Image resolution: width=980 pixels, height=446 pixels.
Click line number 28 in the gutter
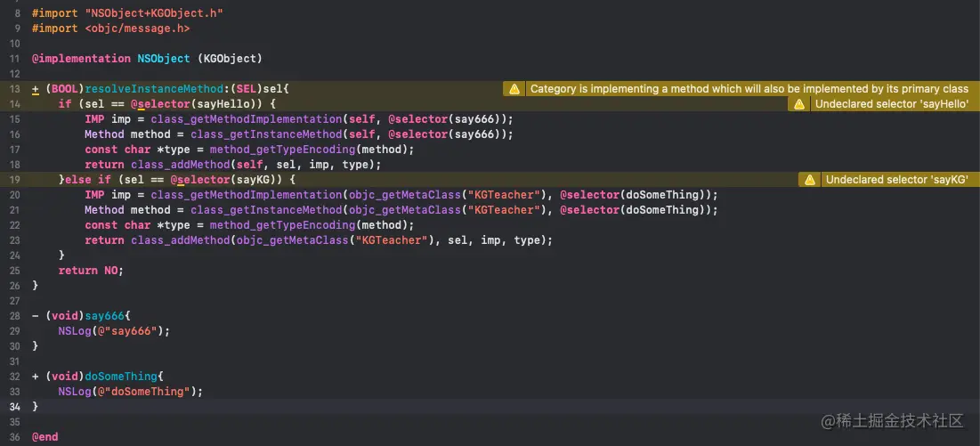pos(14,316)
